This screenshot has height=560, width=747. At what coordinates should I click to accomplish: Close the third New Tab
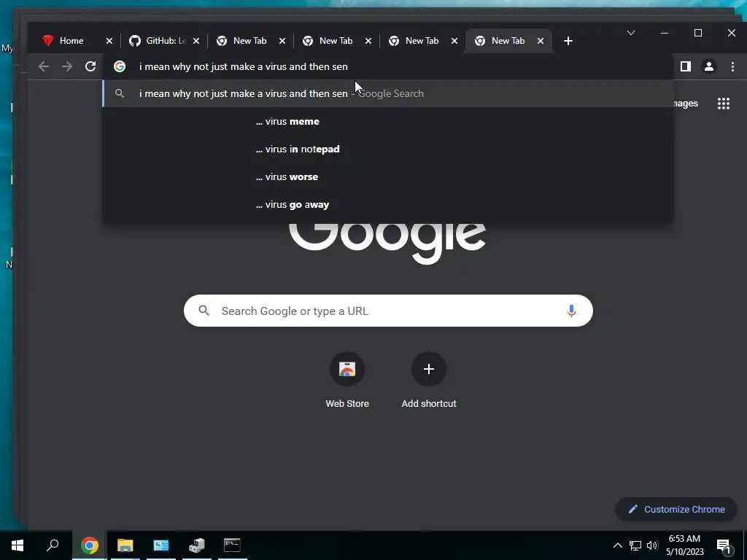[454, 41]
